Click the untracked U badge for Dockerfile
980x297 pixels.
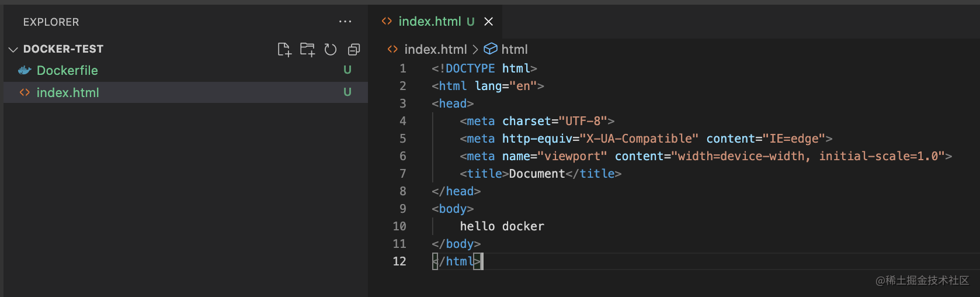[347, 70]
